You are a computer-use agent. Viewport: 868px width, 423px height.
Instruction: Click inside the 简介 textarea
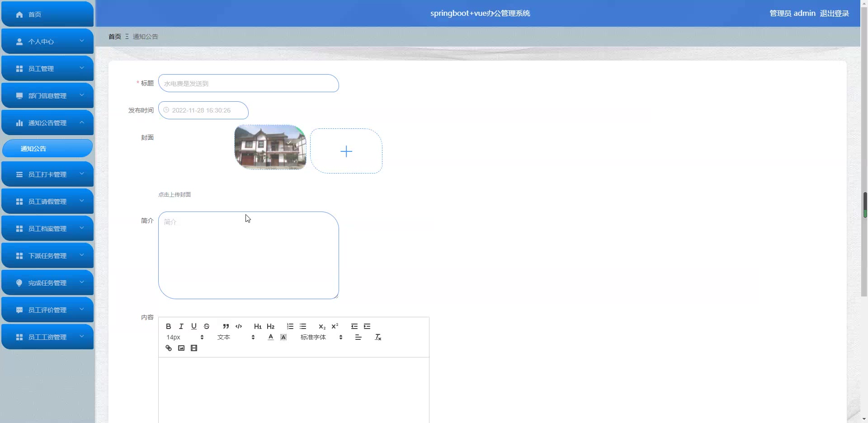(x=248, y=255)
